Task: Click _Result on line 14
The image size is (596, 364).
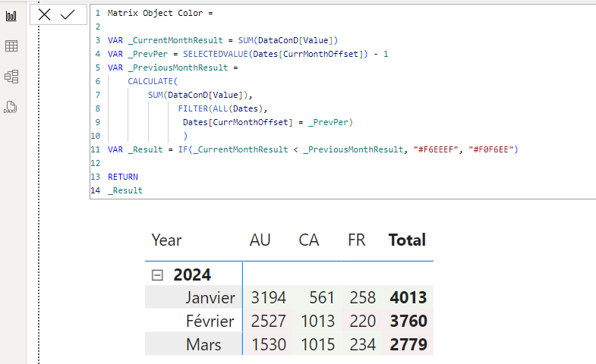Action: point(125,190)
